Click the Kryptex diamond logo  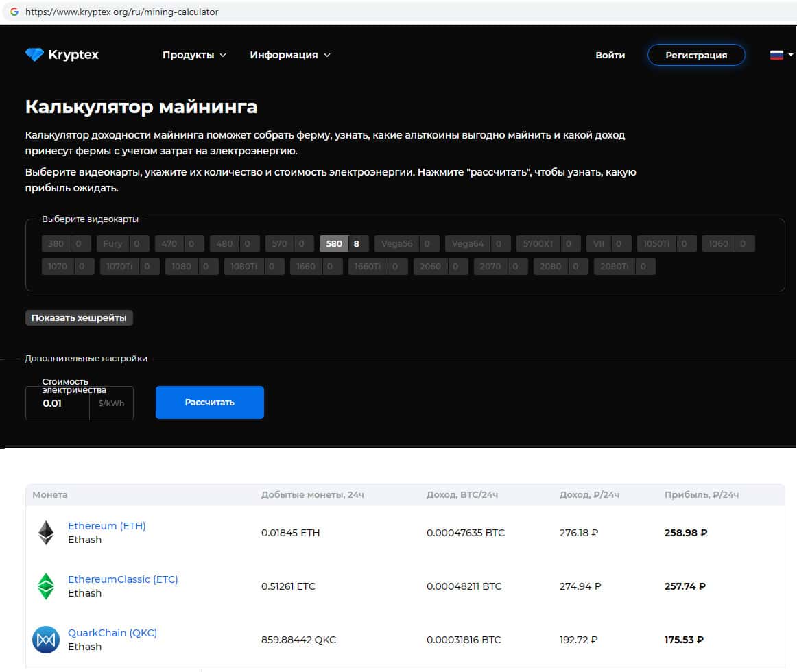(34, 55)
